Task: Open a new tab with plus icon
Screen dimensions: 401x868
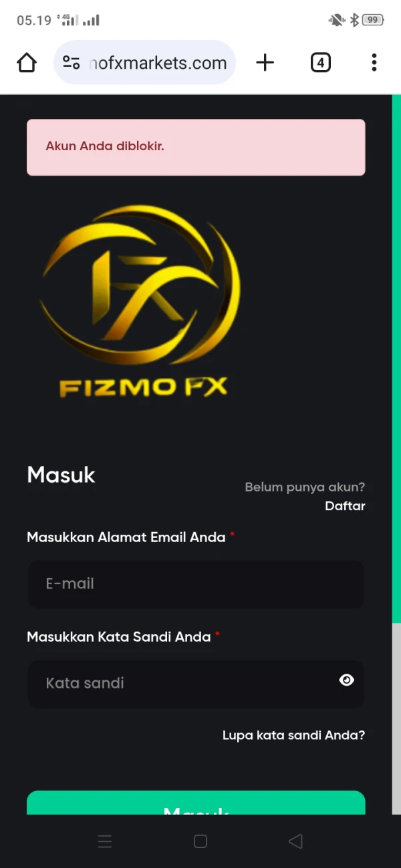Action: coord(265,63)
